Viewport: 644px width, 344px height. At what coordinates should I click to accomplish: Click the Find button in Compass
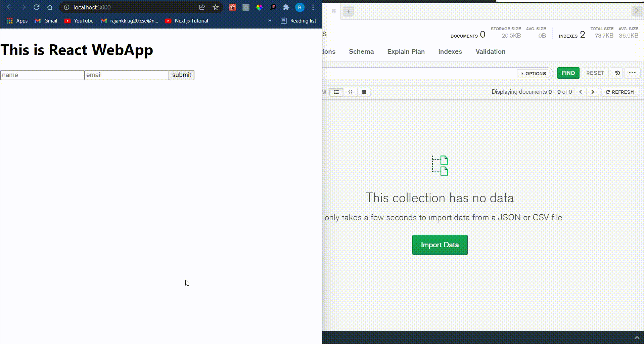(x=568, y=73)
